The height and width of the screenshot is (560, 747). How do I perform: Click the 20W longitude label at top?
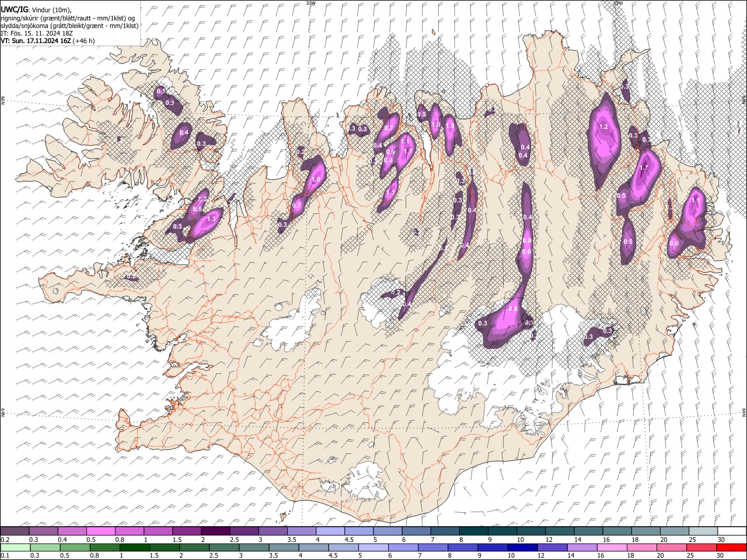(x=310, y=3)
